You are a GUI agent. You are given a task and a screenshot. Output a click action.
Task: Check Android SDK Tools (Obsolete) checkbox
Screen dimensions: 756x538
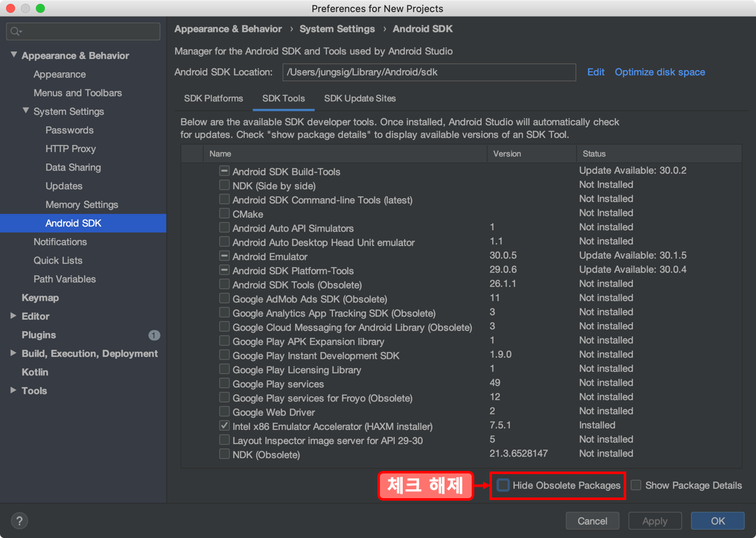pyautogui.click(x=224, y=284)
